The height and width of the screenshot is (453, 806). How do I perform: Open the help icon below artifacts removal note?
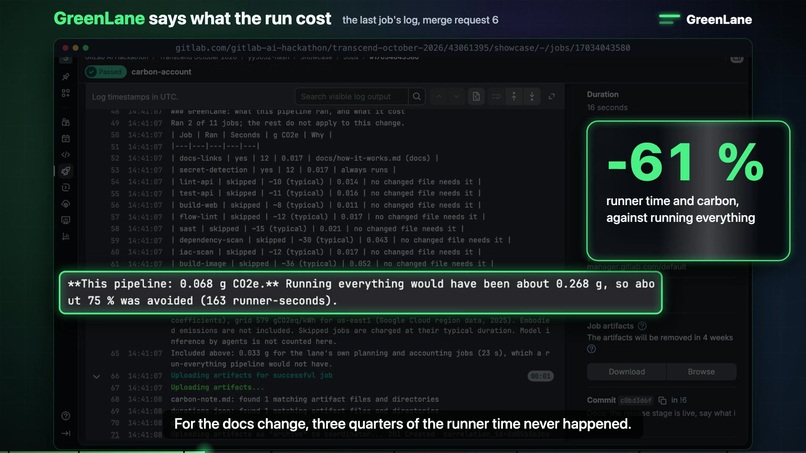click(592, 349)
